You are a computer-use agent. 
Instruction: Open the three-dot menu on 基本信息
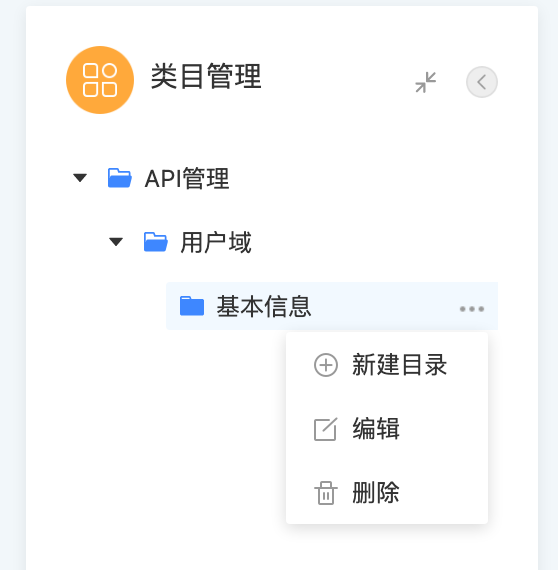click(472, 309)
